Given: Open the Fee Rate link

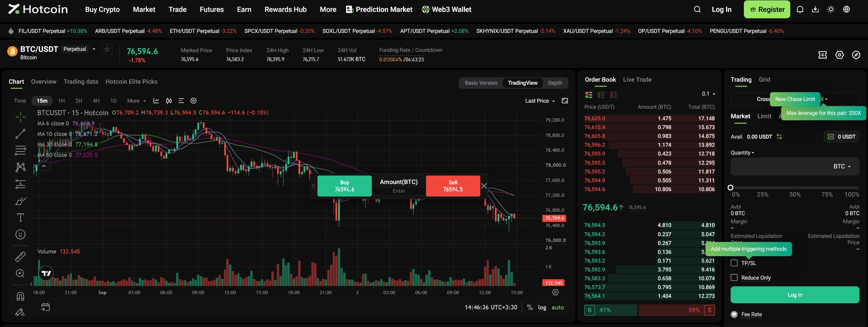Looking at the screenshot, I should pos(751,314).
